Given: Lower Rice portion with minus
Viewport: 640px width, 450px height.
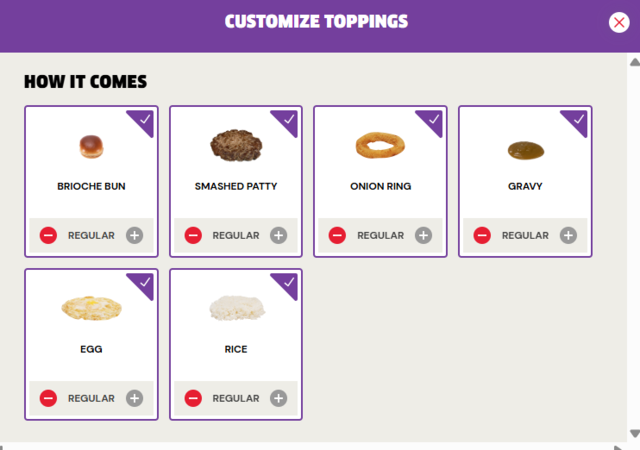Looking at the screenshot, I should (193, 398).
